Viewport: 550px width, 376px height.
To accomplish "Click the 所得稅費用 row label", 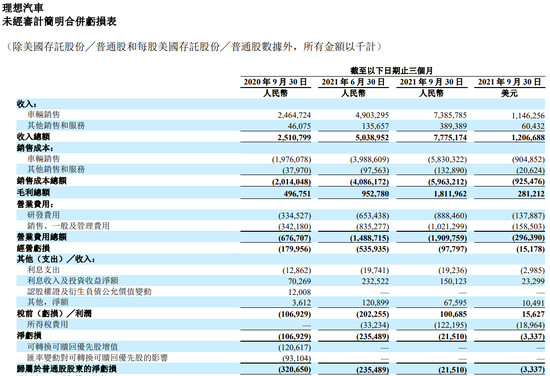I will 48,324.
